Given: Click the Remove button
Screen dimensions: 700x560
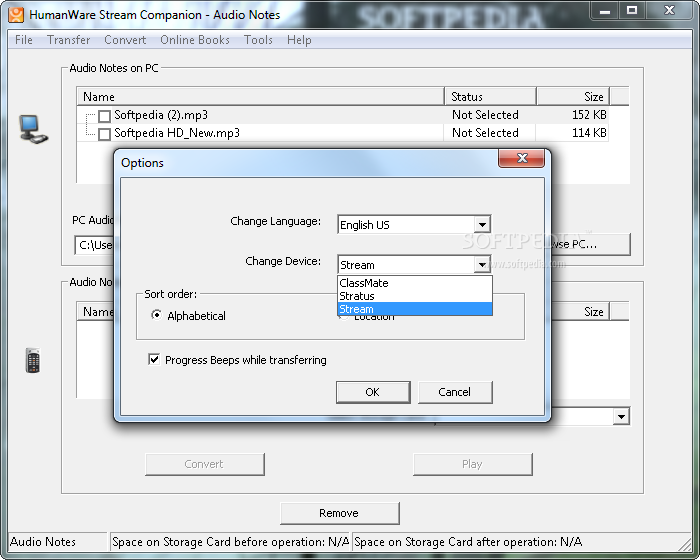Looking at the screenshot, I should 339,513.
